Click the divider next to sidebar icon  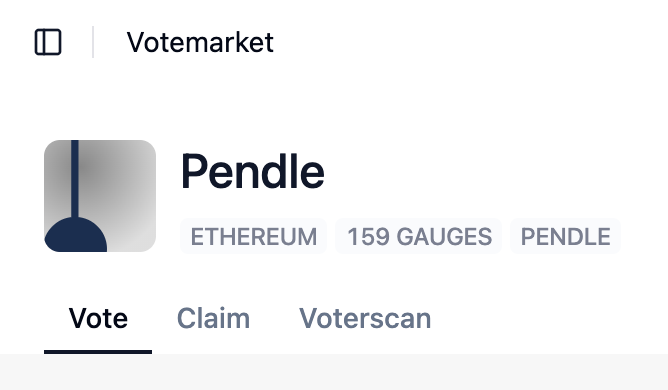click(93, 42)
